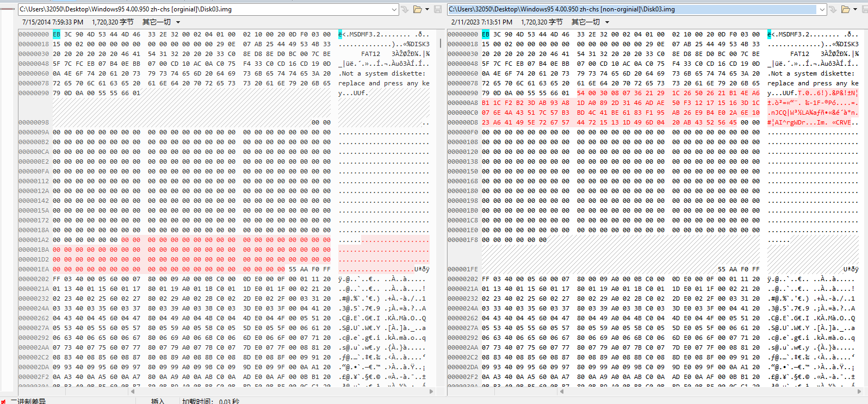This screenshot has height=404, width=868.
Task: Click the red text '#¦AI^rgWDr...Im. «CRVE' right pane
Action: click(809, 122)
